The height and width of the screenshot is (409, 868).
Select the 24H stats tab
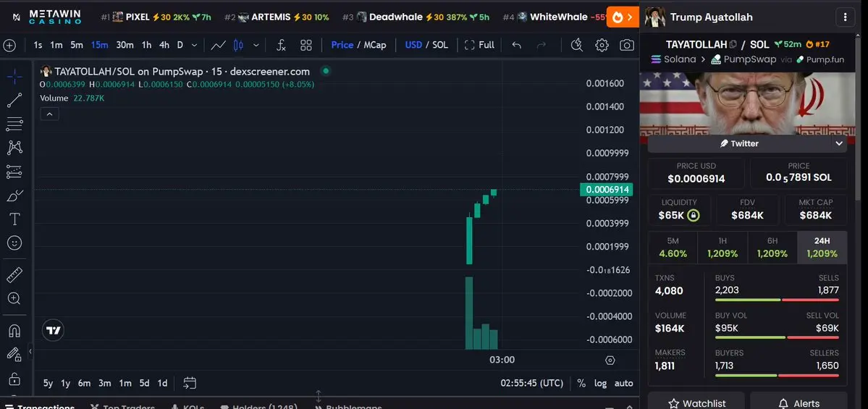pyautogui.click(x=822, y=248)
